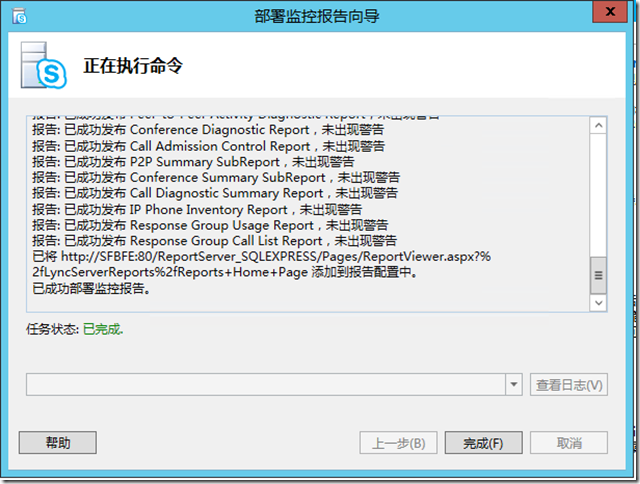Click the output log scroll up arrow
This screenshot has width=640, height=484.
coord(598,125)
